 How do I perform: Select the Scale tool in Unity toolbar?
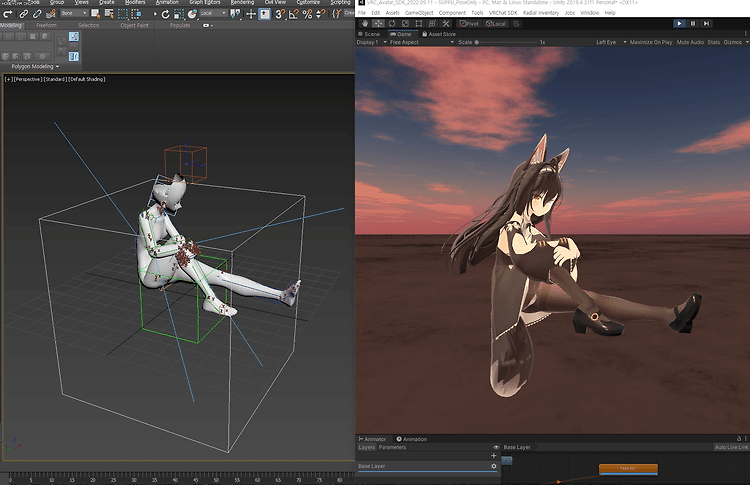point(405,23)
